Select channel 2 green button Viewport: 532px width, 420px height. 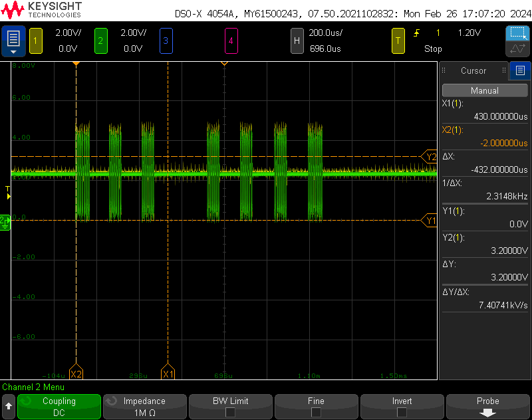click(x=101, y=41)
